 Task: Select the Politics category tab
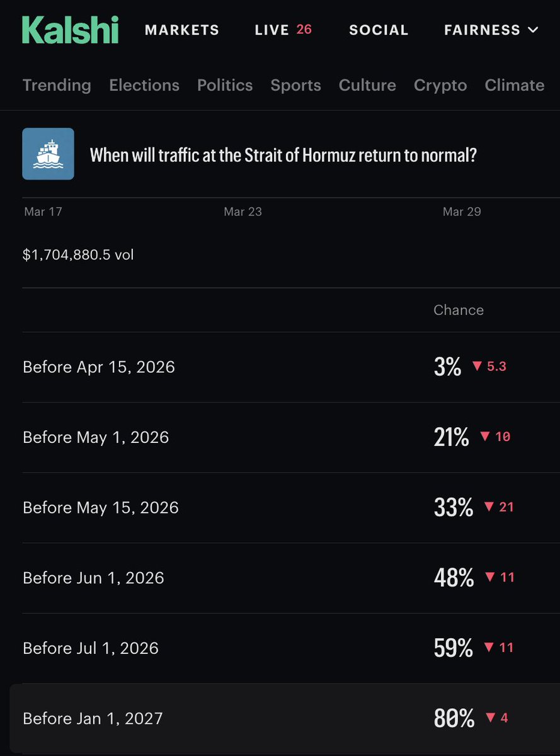point(225,85)
